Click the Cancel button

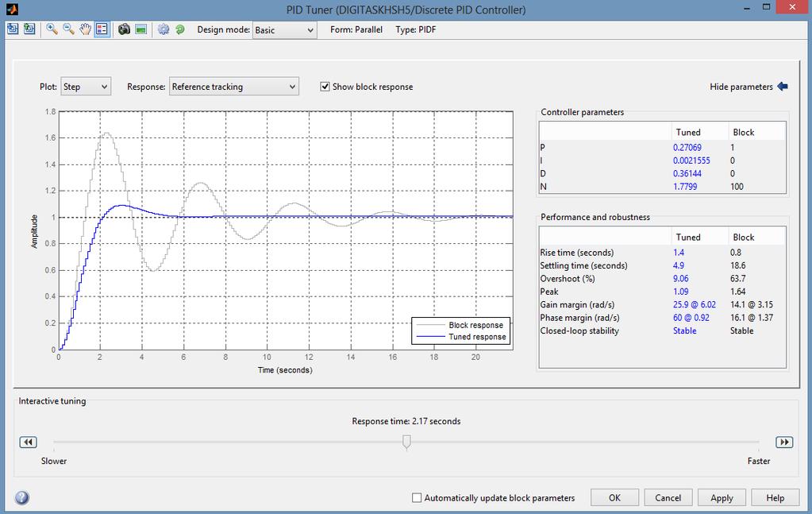point(668,497)
